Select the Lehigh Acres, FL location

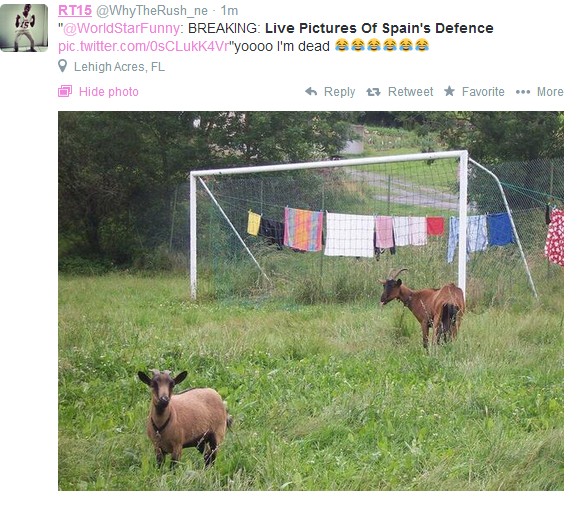(119, 67)
